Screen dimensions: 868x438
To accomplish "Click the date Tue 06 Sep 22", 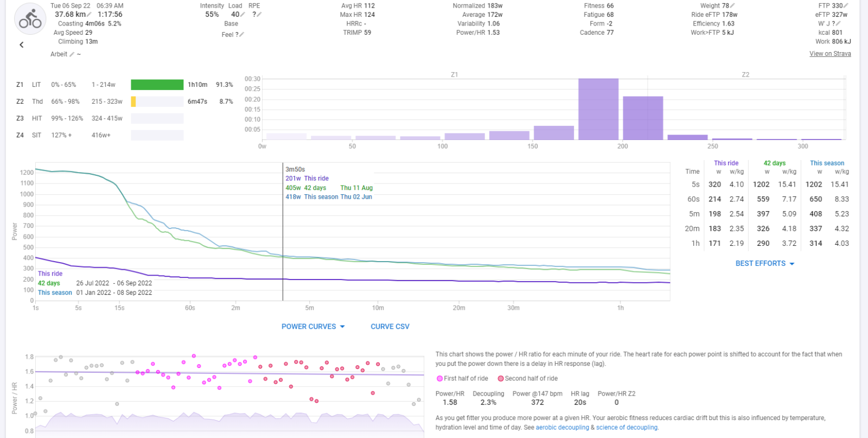I will point(71,6).
